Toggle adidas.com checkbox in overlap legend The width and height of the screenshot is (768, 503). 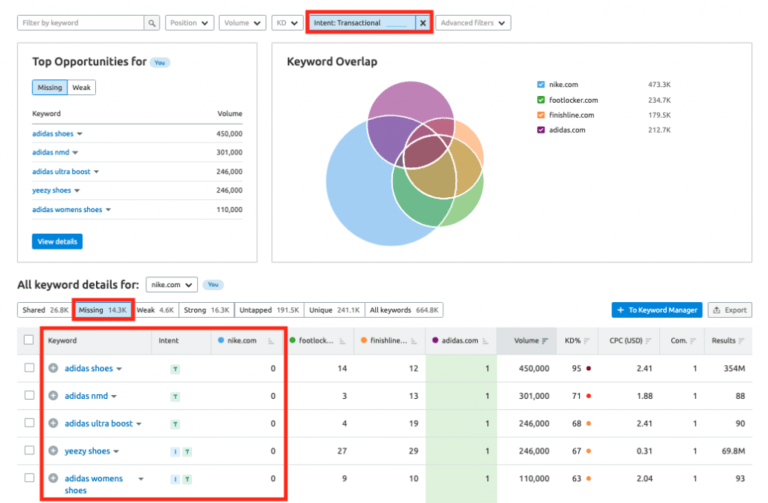(x=541, y=130)
